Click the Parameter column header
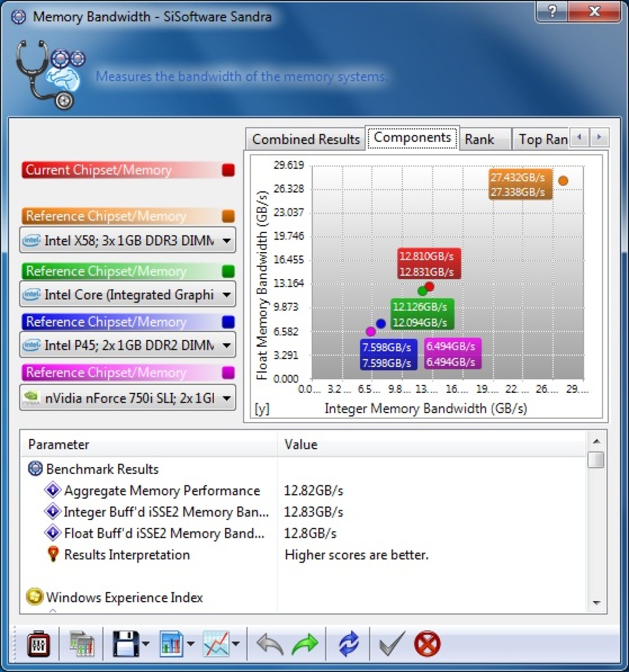Viewport: 629px width, 672px height. pyautogui.click(x=149, y=444)
